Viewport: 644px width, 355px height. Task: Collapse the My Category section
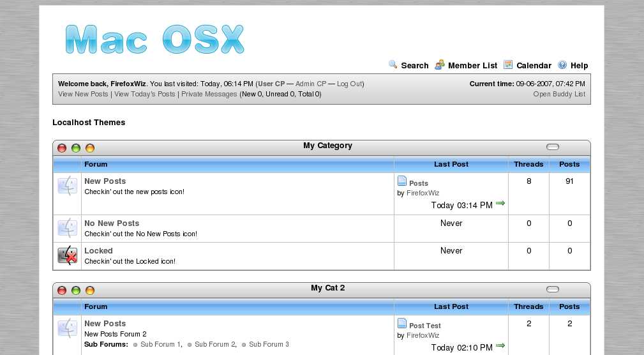553,147
